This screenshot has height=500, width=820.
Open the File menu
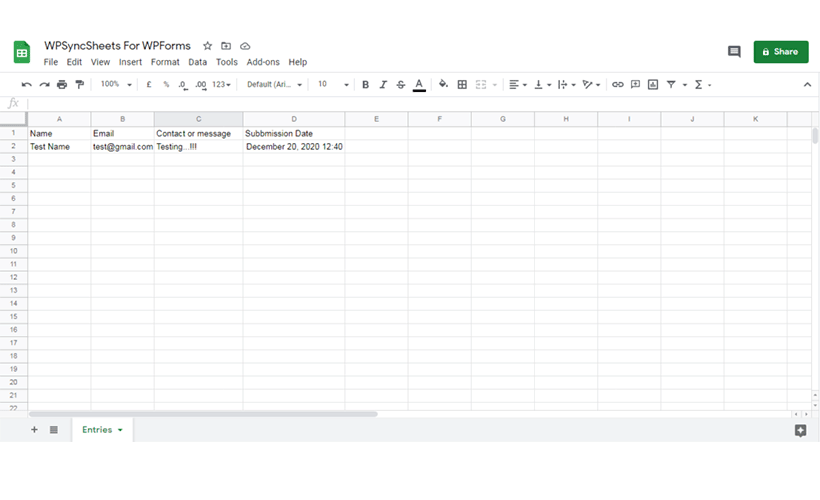click(51, 62)
